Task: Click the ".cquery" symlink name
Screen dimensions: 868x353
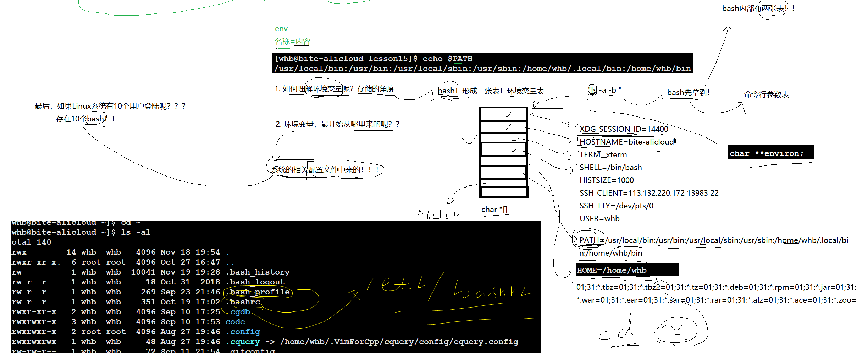Action: tap(243, 342)
